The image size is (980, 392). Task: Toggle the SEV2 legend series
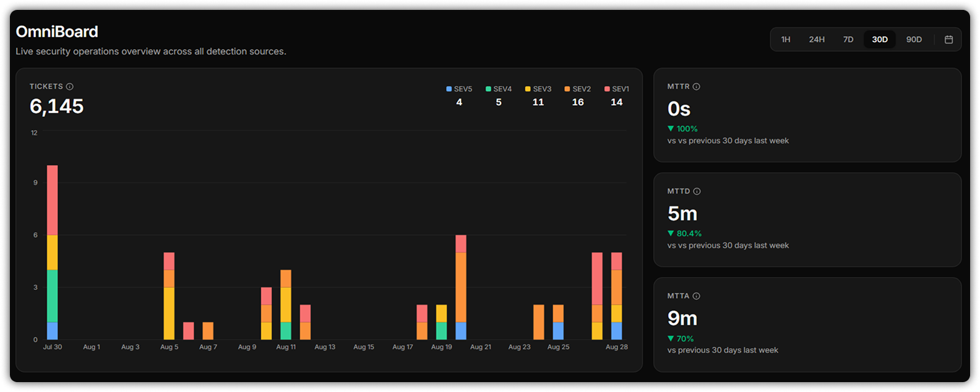(578, 89)
